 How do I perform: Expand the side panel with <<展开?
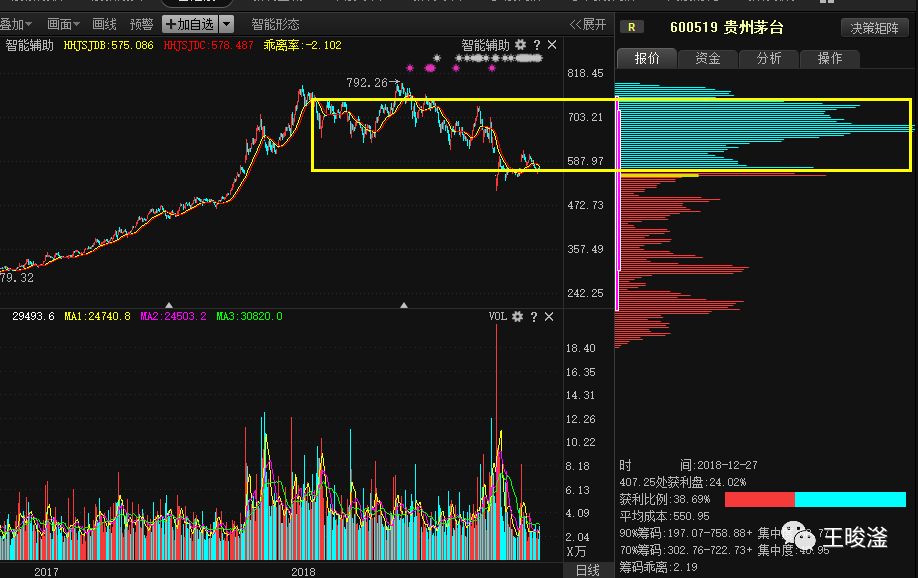click(x=588, y=25)
